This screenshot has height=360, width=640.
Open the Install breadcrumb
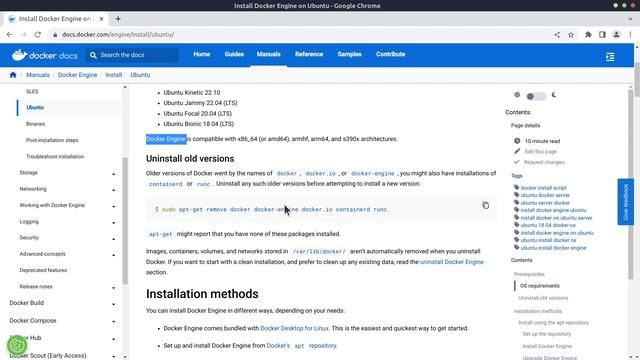pyautogui.click(x=113, y=75)
